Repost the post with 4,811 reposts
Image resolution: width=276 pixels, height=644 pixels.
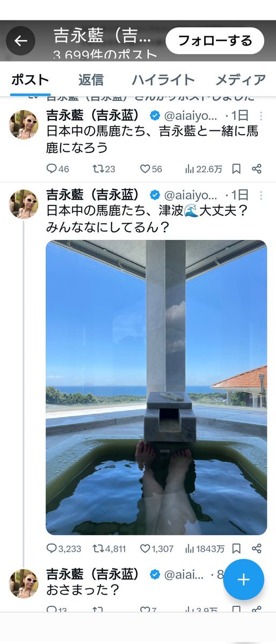coord(109,548)
